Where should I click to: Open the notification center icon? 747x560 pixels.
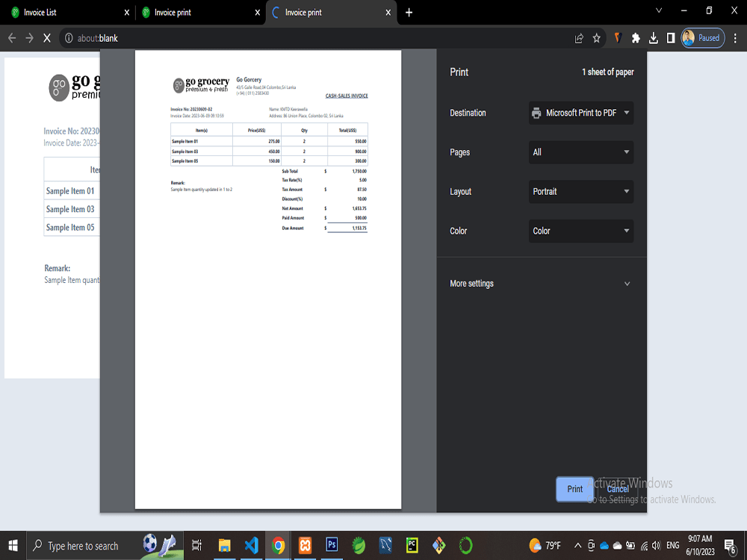click(x=730, y=546)
